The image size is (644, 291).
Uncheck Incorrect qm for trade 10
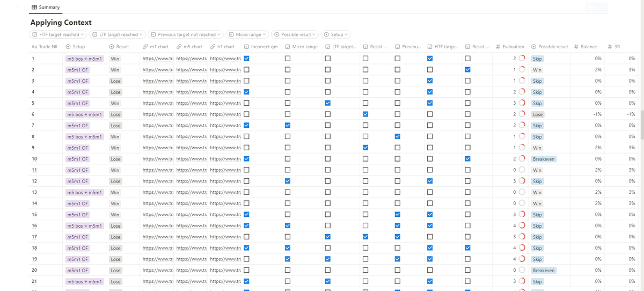(x=246, y=158)
